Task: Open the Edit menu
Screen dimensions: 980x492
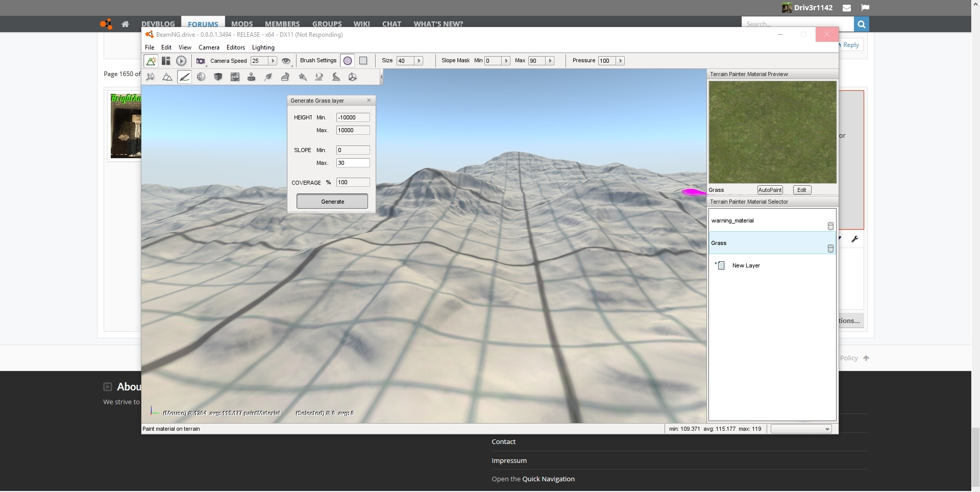Action: pos(166,47)
